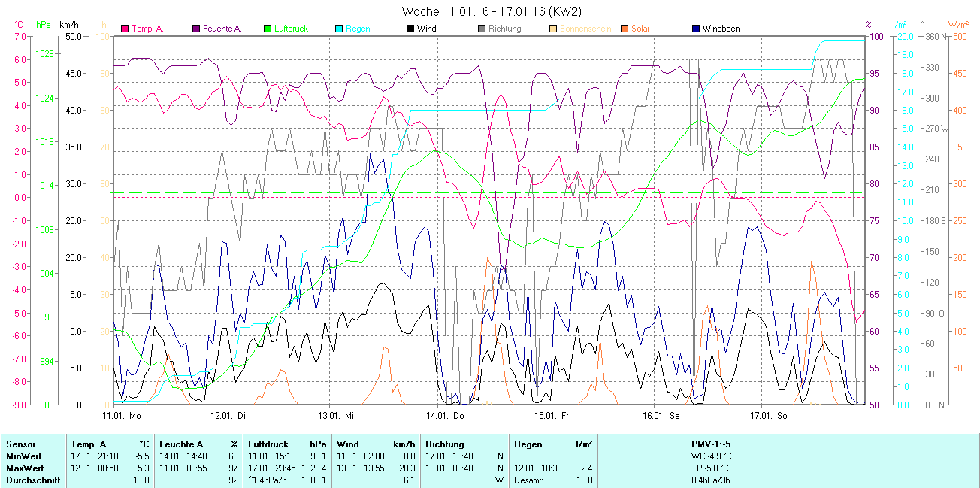
Task: Click the '12.01. 18:30' rain timestamp
Action: 537,468
